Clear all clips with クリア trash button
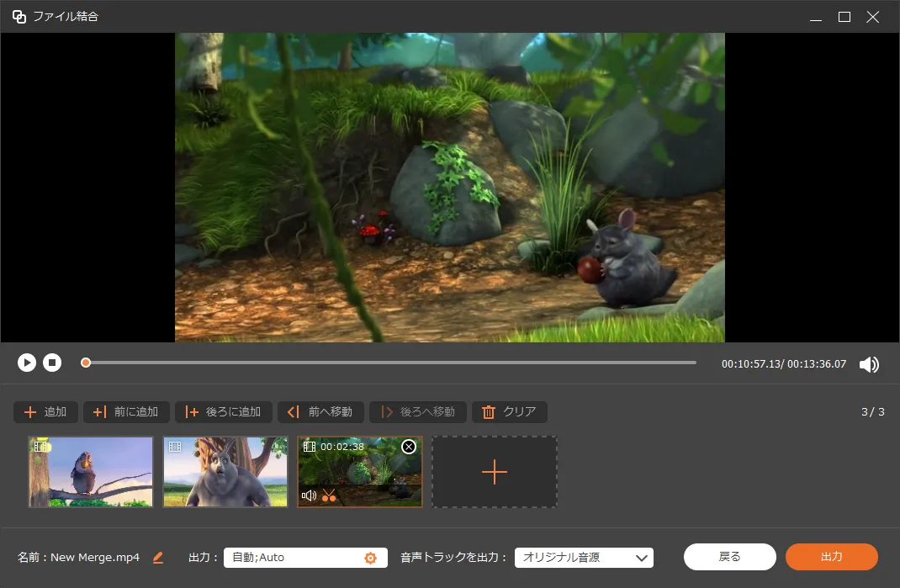 pyautogui.click(x=510, y=412)
